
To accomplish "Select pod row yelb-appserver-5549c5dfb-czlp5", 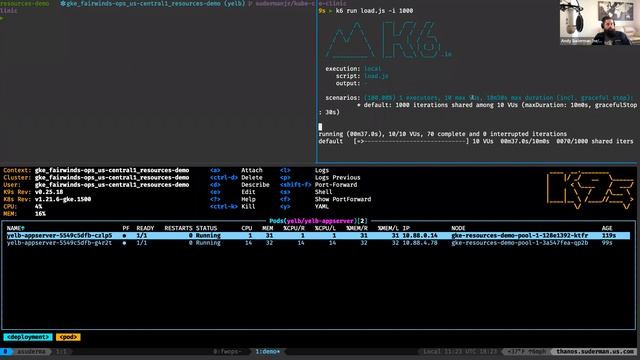I will (318, 236).
